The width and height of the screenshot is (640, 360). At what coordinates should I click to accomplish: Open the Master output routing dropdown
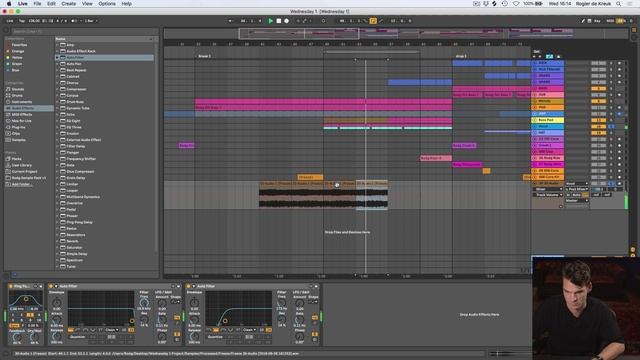[x=577, y=200]
